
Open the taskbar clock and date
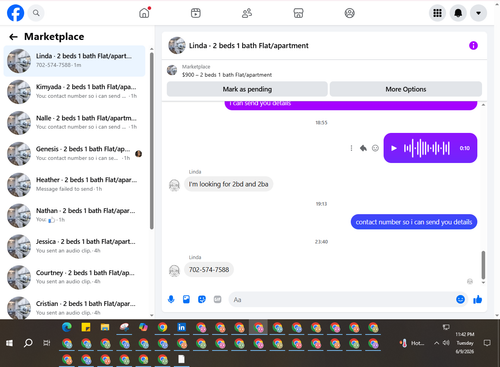click(x=465, y=343)
